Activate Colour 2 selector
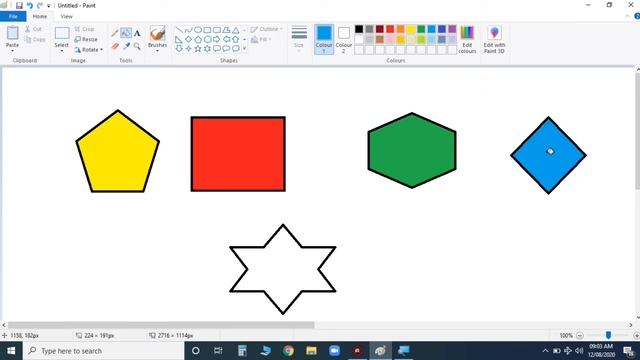Viewport: 640px width, 360px height. click(344, 39)
